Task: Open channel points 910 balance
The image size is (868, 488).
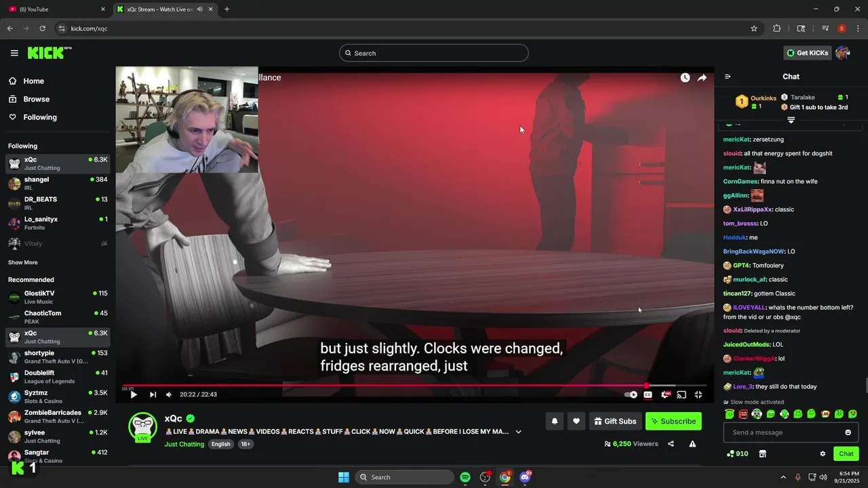Action: (x=737, y=453)
